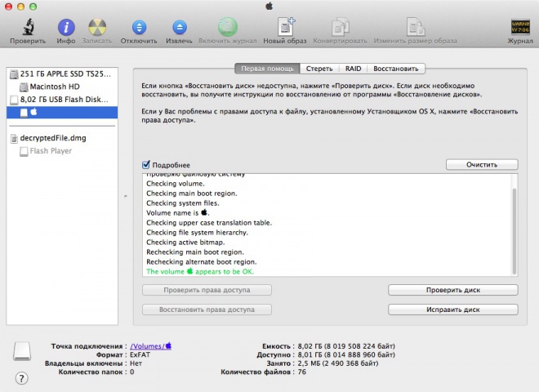Image resolution: width=539 pixels, height=392 pixels.
Task: Open the /Volumes mount point link
Action: point(150,346)
